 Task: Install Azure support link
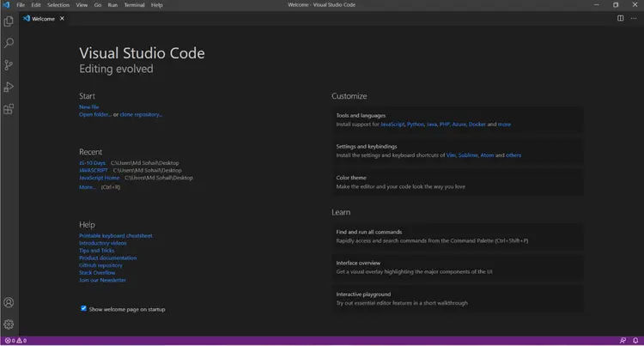459,124
